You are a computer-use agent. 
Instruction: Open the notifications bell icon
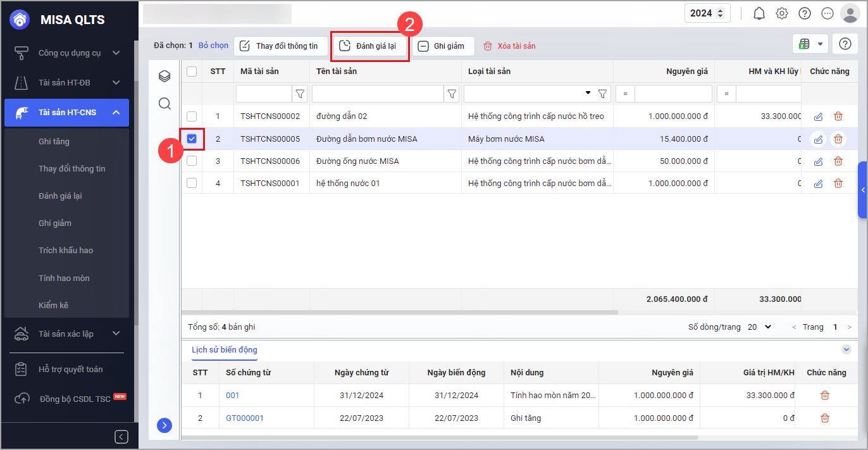pyautogui.click(x=759, y=13)
